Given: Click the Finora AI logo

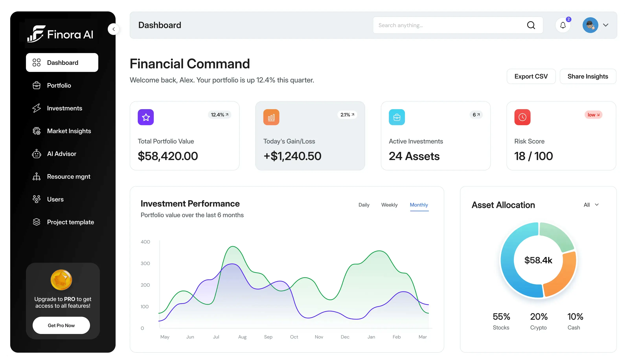Looking at the screenshot, I should click(x=60, y=34).
